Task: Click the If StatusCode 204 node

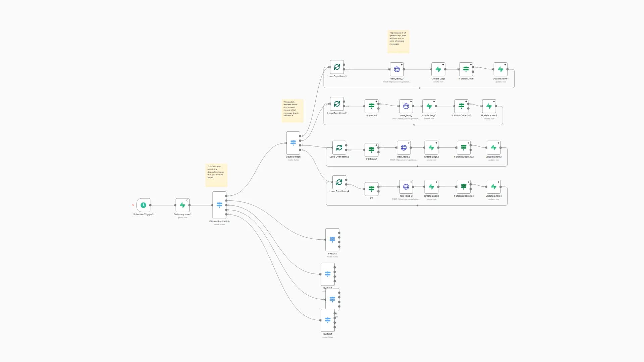Action: pyautogui.click(x=464, y=187)
